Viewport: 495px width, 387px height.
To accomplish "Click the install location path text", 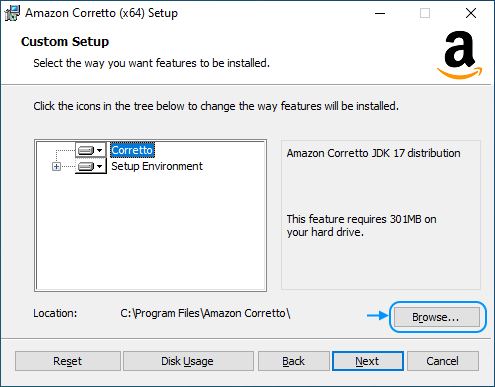I will (x=205, y=313).
